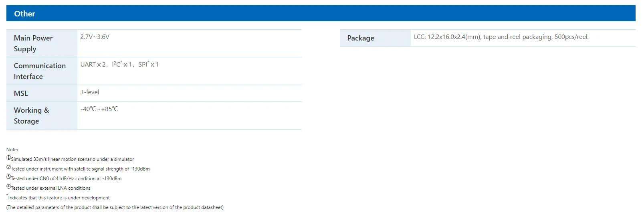This screenshot has width=644, height=215.
Task: Click the blue "Other" section header
Action: point(25,14)
